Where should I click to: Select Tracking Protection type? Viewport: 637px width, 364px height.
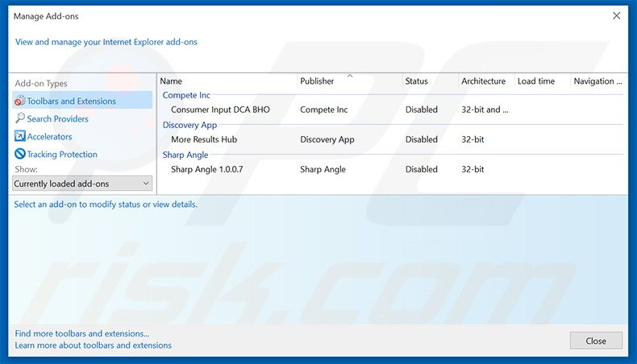pyautogui.click(x=62, y=154)
